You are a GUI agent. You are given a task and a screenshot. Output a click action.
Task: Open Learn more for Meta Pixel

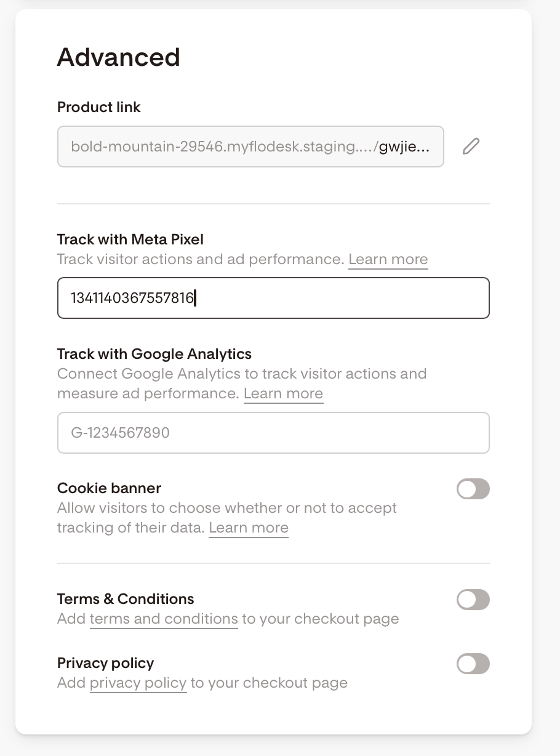tap(388, 259)
